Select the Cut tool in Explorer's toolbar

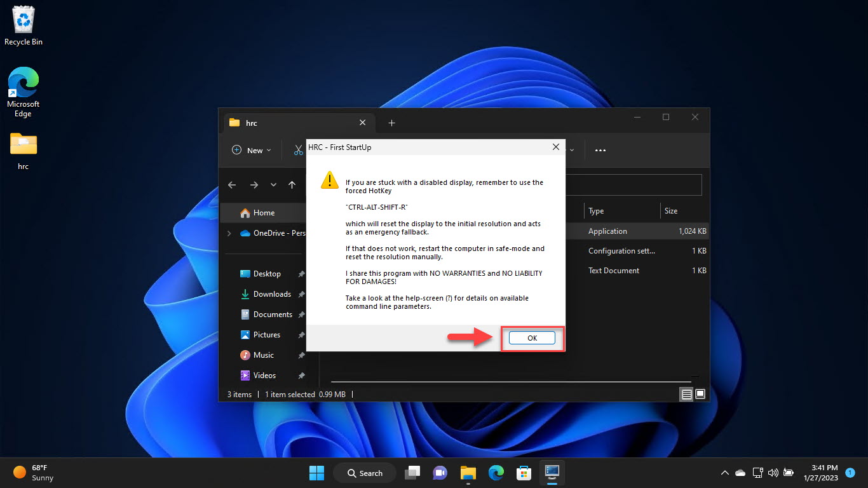pos(297,150)
